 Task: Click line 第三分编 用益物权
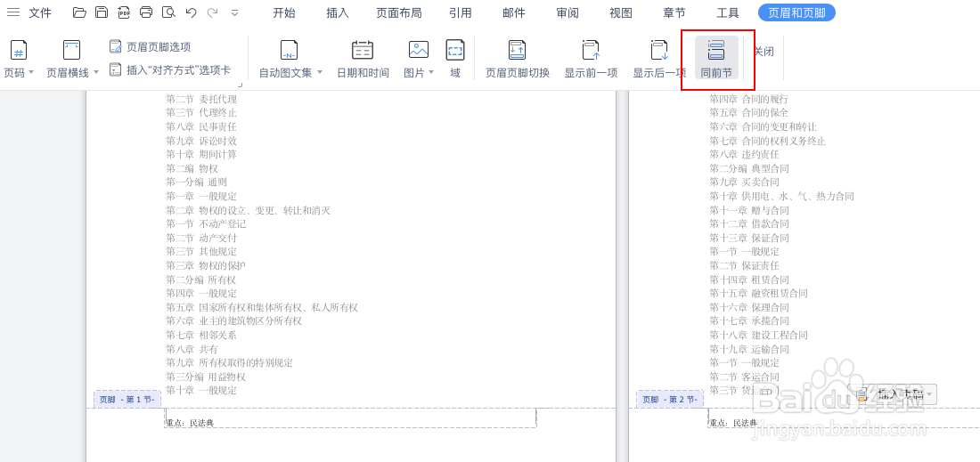206,377
